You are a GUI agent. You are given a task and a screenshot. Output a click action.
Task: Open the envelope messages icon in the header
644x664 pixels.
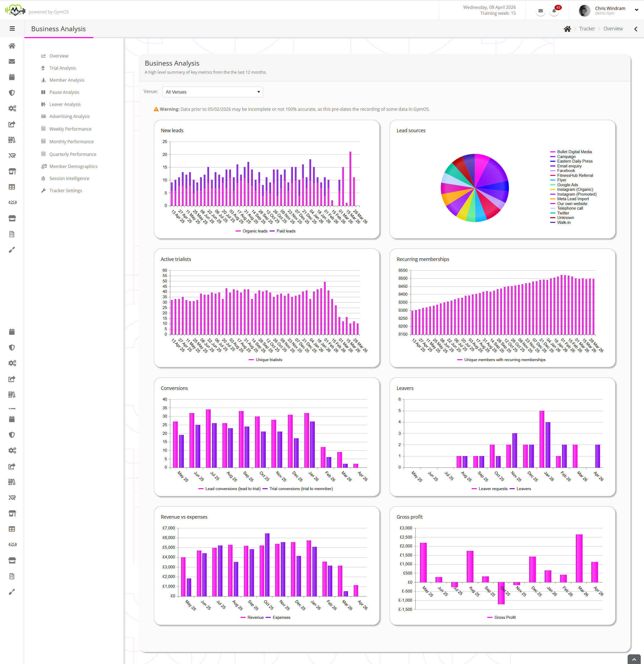(x=540, y=11)
